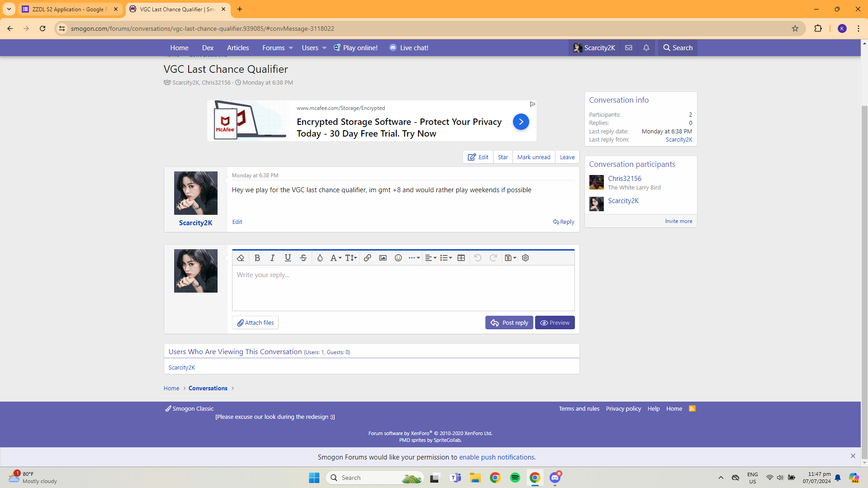Open the text color droplet picker
868x488 pixels.
tap(320, 258)
